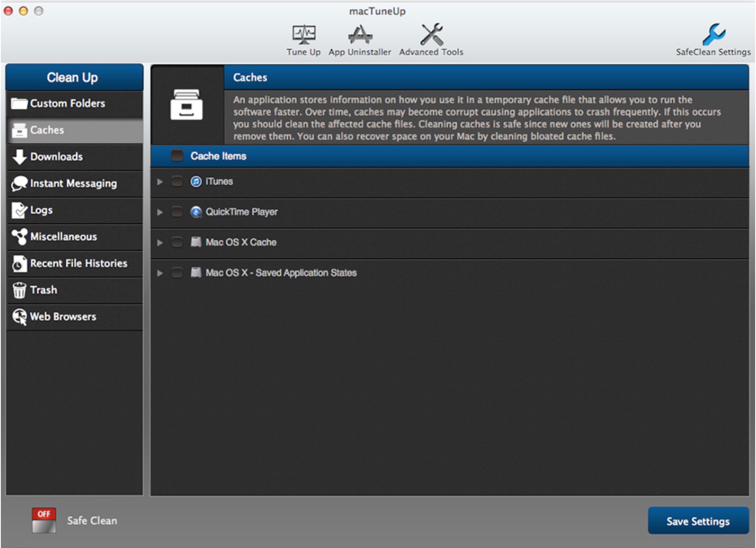Viewport: 756px width, 548px height.
Task: Check the iTunes cache checkbox
Action: coord(177,181)
